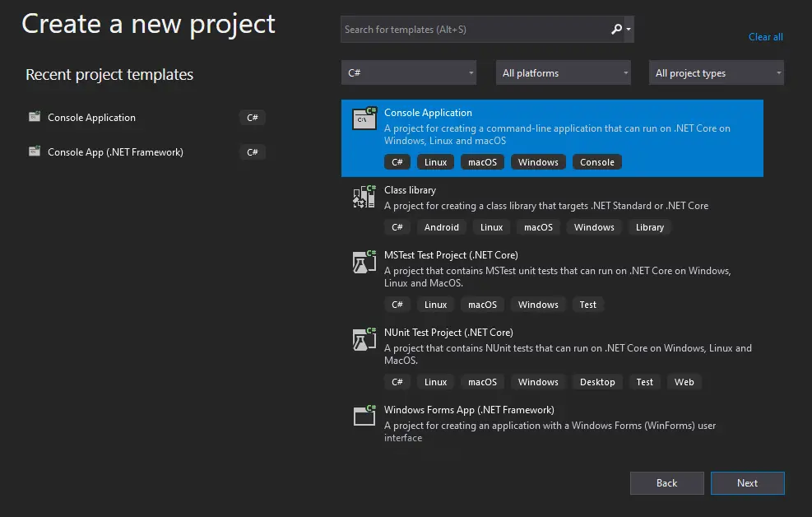
Task: Click the Android tag on Class library
Action: (441, 227)
